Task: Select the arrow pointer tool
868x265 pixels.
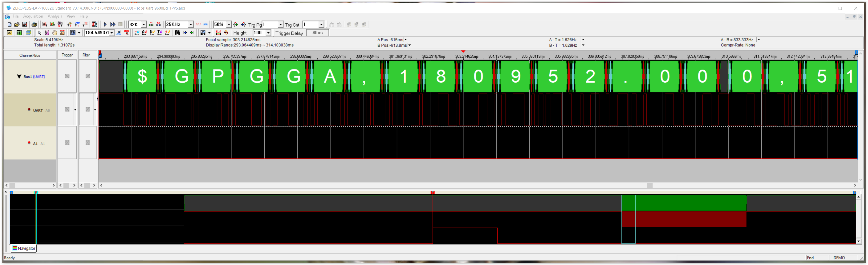Action: coord(40,33)
